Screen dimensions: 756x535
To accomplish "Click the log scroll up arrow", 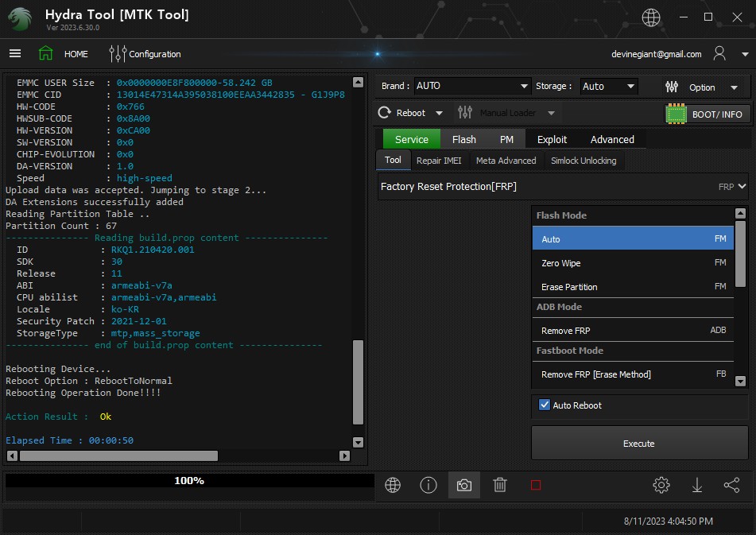I will 358,82.
